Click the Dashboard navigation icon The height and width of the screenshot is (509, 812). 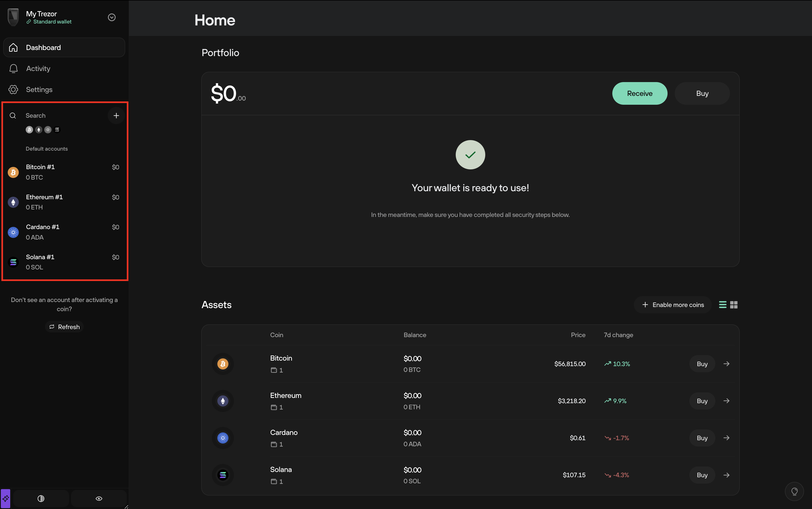coord(13,47)
